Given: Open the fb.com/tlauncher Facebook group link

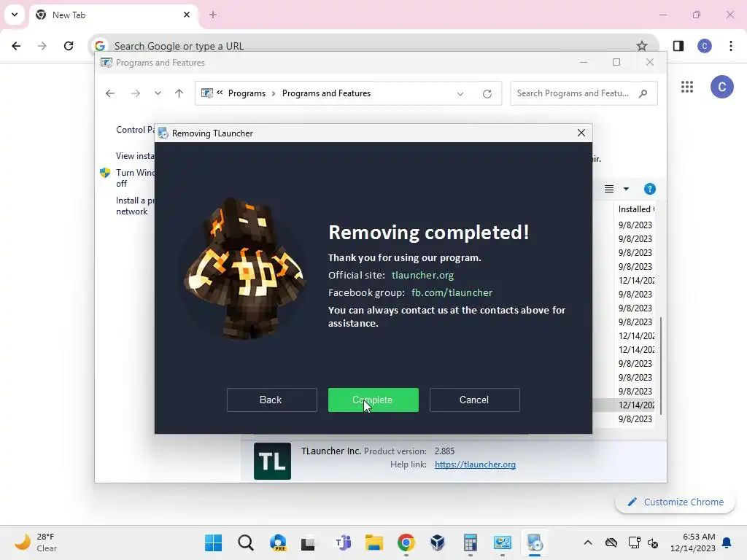Looking at the screenshot, I should 452,293.
